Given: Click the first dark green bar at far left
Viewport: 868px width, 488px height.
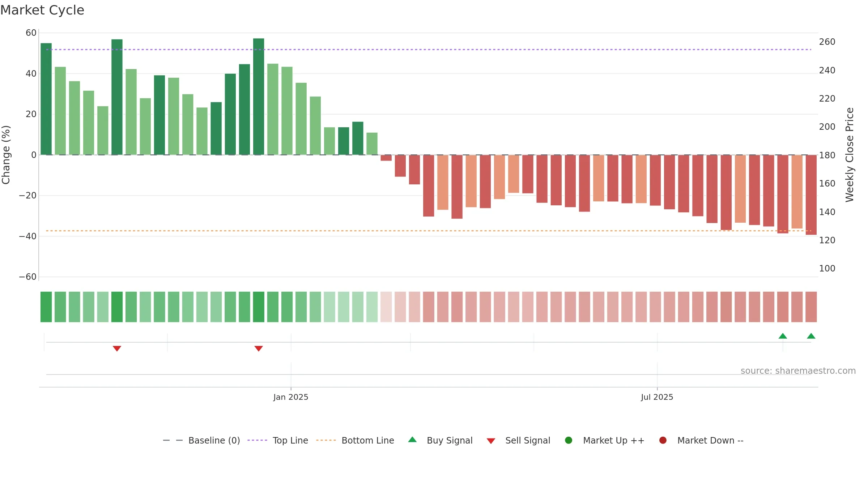Looking at the screenshot, I should pos(46,99).
